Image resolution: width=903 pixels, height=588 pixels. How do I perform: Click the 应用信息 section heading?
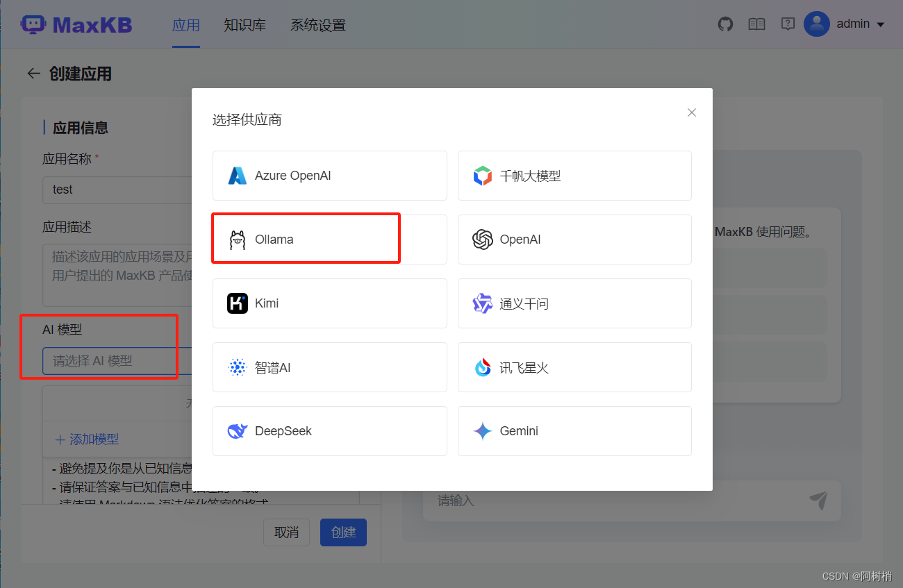point(81,128)
